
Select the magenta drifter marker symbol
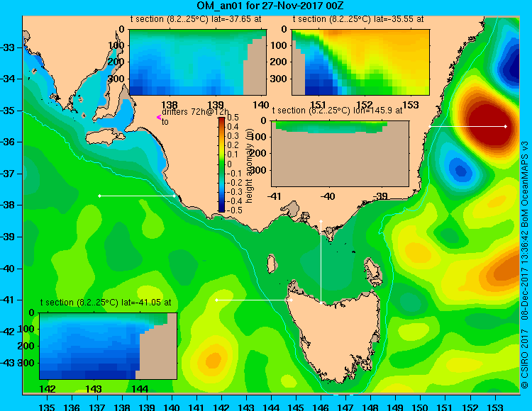tap(159, 117)
